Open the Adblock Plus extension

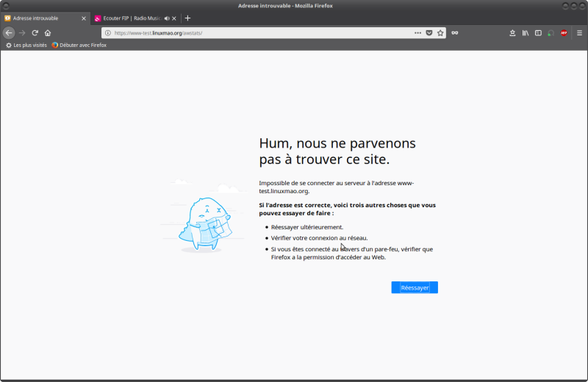click(564, 33)
